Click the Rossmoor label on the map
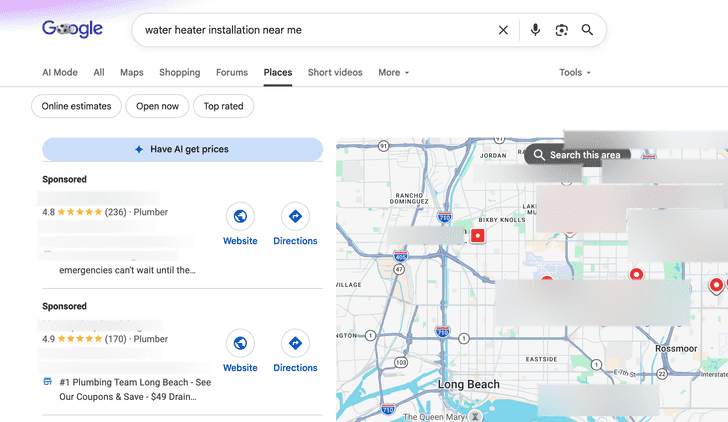728x422 pixels. pos(676,349)
